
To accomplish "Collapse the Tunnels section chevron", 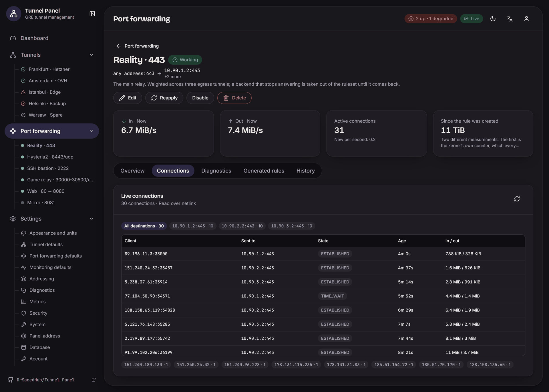I will [x=91, y=55].
